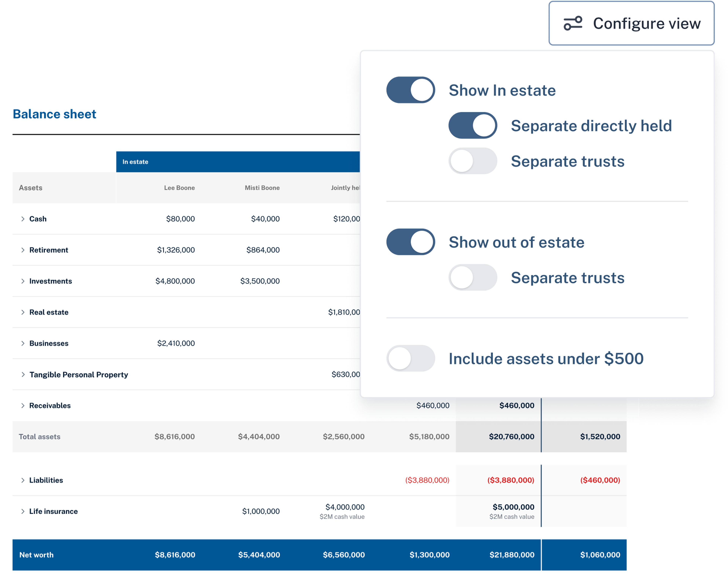Viewport: 728px width, 587px height.
Task: Expand the Cash row chevron
Action: [x=23, y=219]
